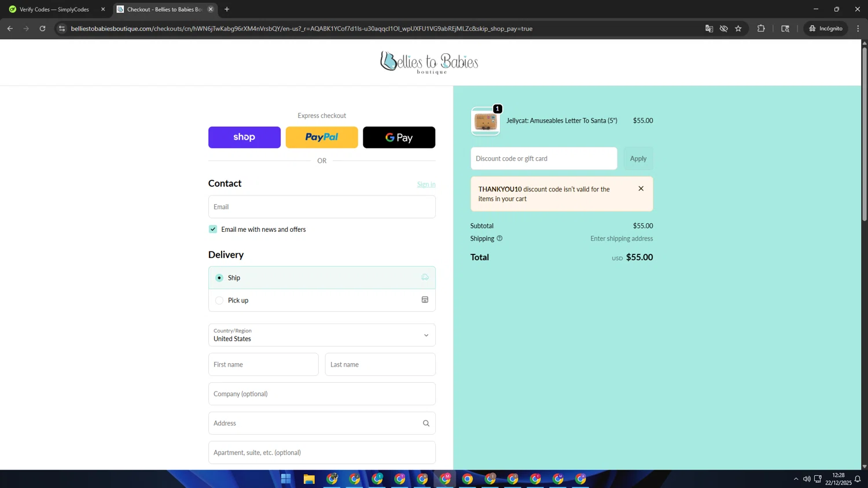Apply the discount code with the Apply button
868x488 pixels.
pos(638,158)
